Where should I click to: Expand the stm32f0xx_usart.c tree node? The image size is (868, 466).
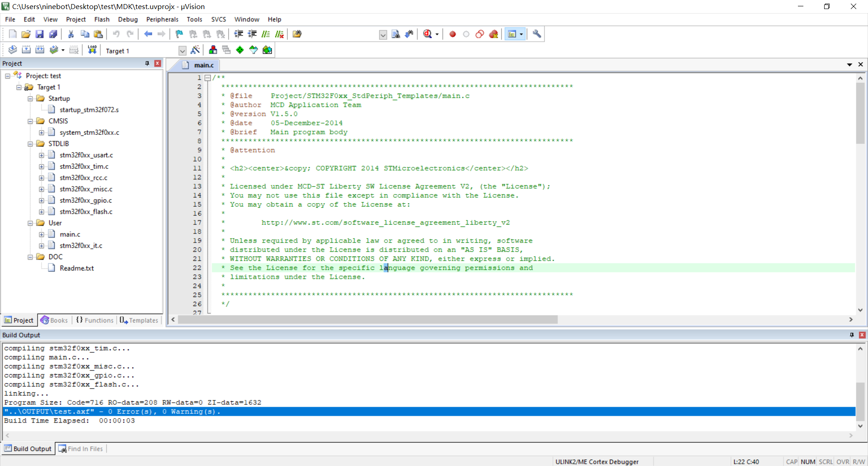pos(42,155)
